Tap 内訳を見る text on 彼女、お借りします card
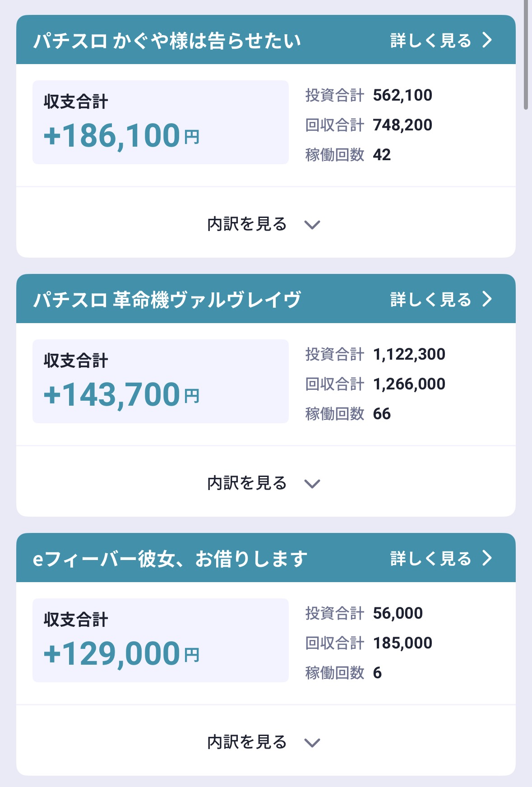 pyautogui.click(x=247, y=742)
